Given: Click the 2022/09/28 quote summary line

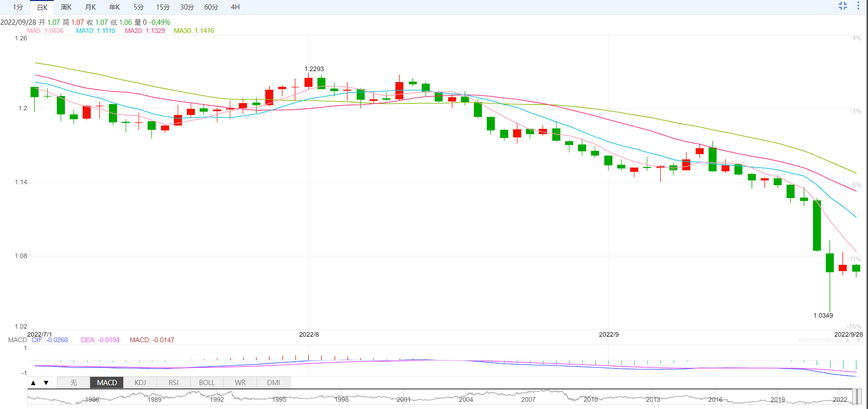Looking at the screenshot, I should click(x=85, y=22).
